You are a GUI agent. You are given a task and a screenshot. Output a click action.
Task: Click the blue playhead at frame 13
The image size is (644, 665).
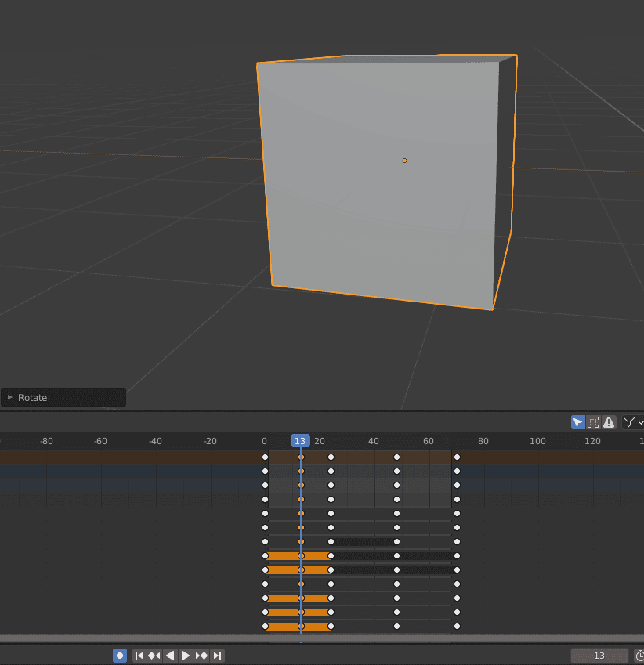click(x=301, y=441)
